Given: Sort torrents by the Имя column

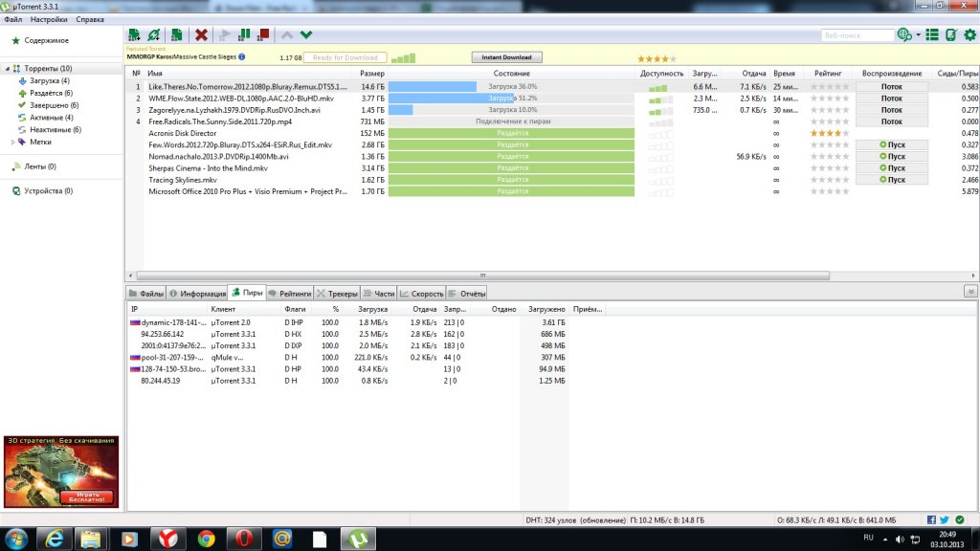Looking at the screenshot, I should 155,74.
